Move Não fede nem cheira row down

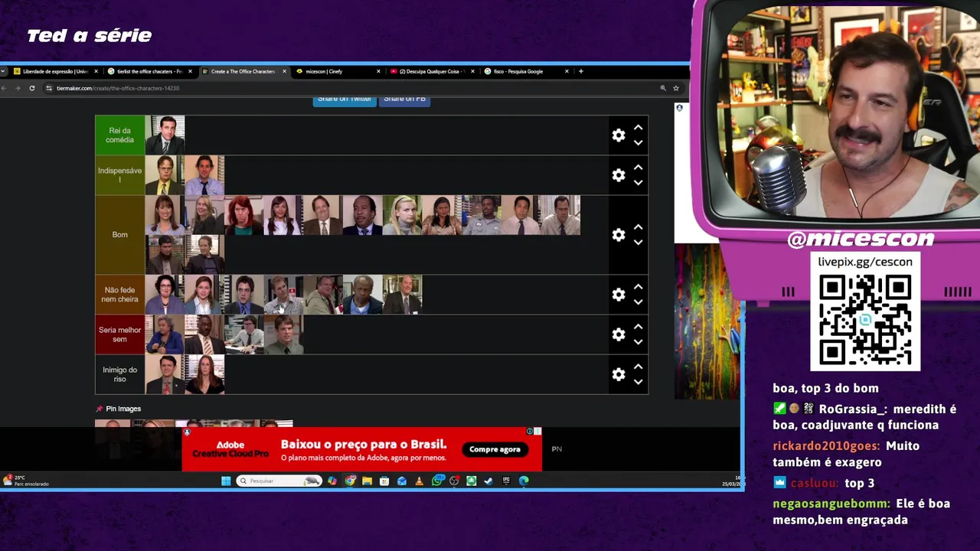pyautogui.click(x=638, y=302)
